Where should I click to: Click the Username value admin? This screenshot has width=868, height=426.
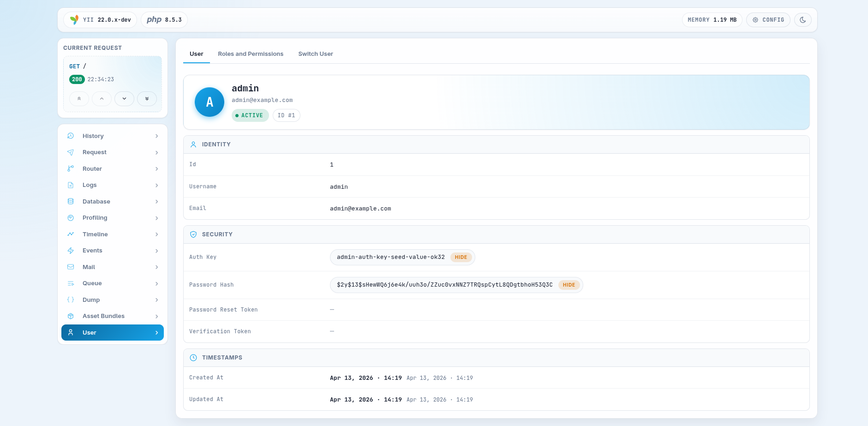339,187
